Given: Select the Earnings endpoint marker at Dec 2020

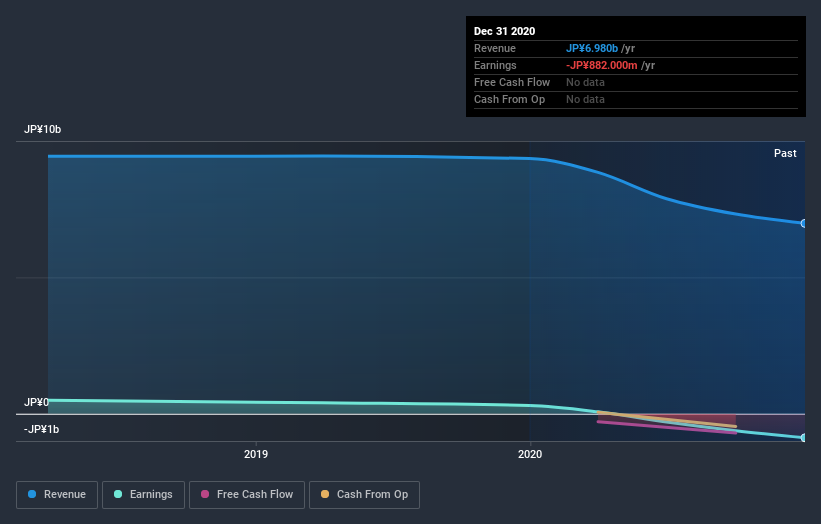Looking at the screenshot, I should (803, 438).
